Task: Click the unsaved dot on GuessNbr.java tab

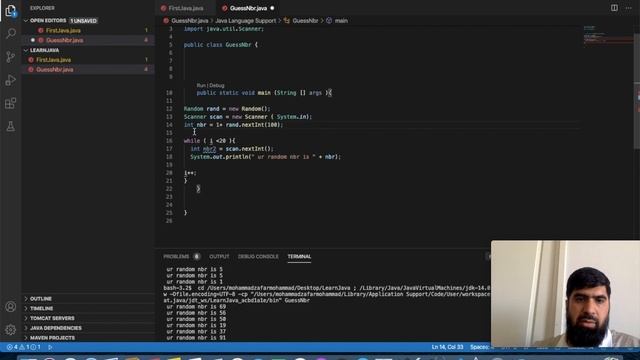Action: [x=272, y=8]
